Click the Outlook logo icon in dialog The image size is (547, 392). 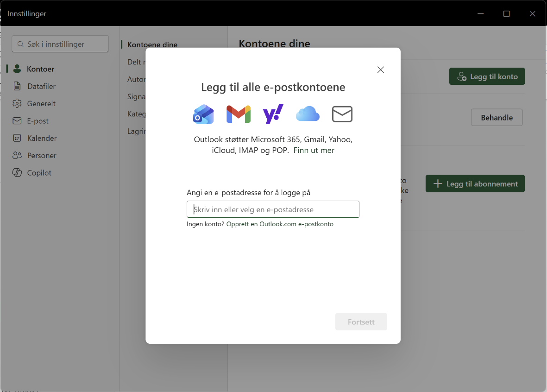click(203, 114)
